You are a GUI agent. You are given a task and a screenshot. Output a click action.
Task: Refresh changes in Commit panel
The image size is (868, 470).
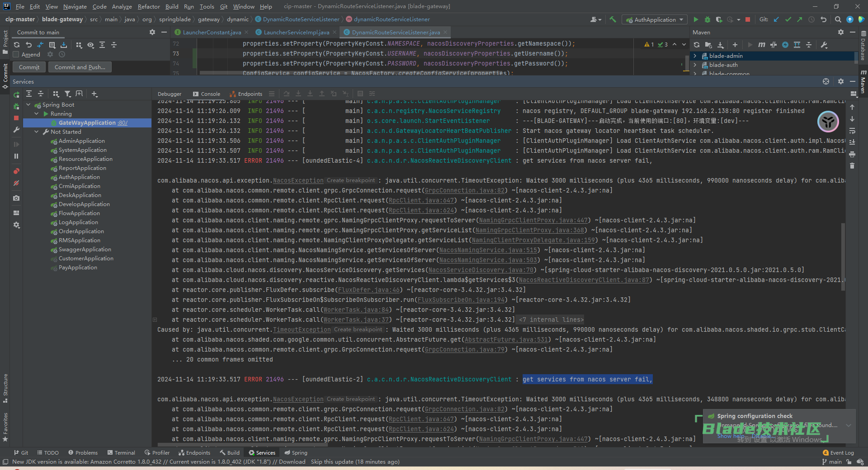[17, 45]
